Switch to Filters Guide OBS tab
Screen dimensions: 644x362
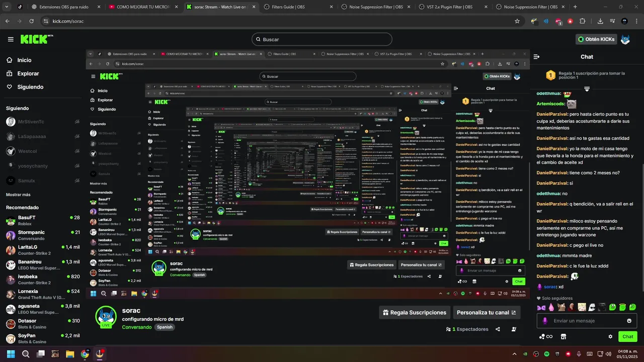coord(298,7)
